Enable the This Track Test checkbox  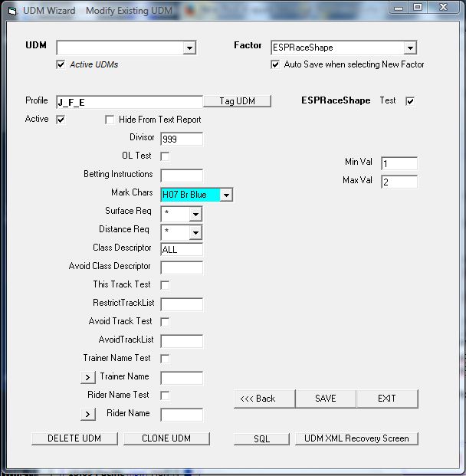[165, 285]
